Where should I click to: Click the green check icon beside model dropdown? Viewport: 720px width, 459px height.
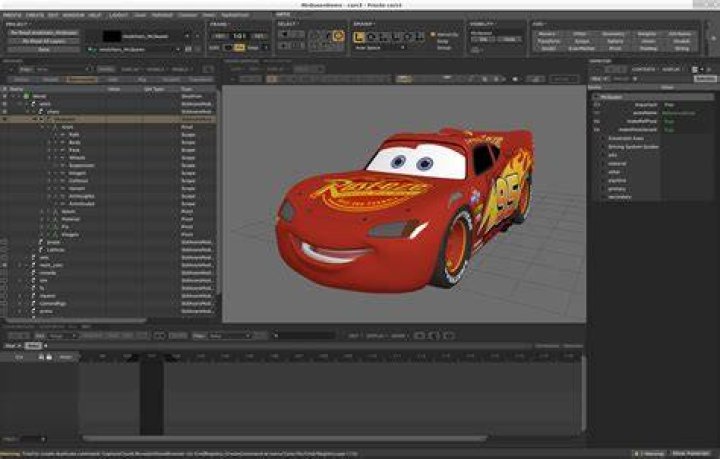[x=94, y=49]
